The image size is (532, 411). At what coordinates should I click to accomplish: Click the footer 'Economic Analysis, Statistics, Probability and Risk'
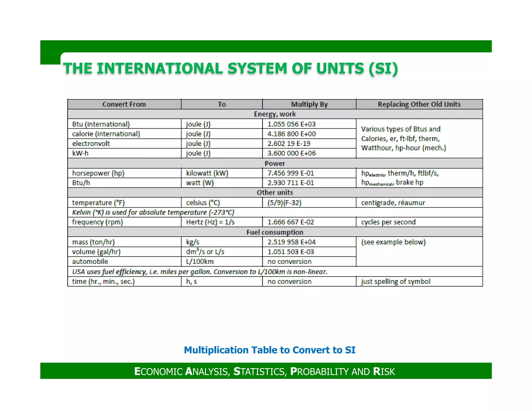(264, 371)
